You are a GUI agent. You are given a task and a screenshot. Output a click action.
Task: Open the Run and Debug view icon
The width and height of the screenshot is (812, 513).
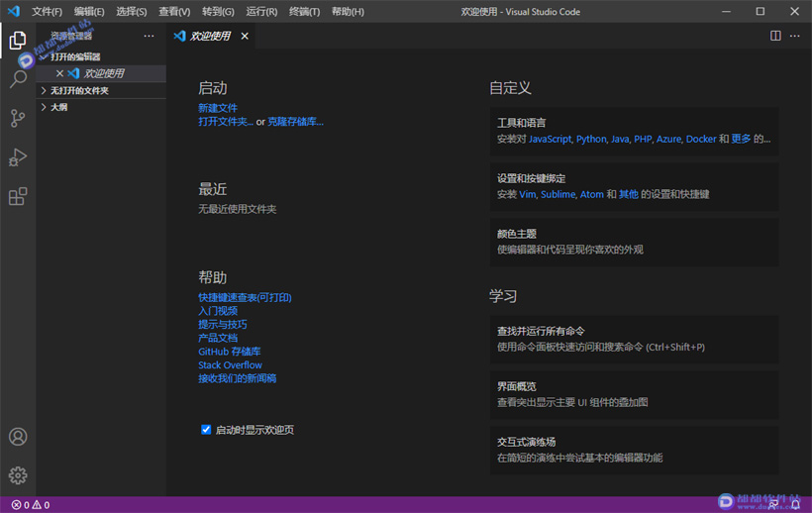(18, 157)
